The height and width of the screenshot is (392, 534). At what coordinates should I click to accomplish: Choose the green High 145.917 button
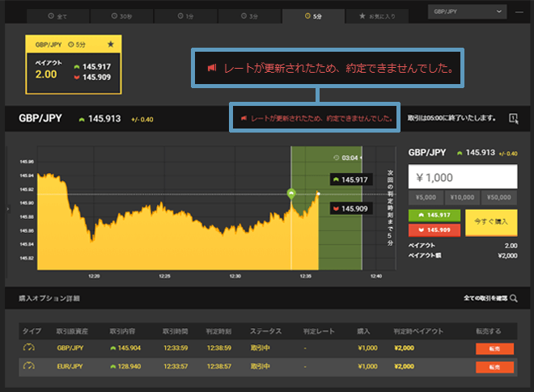434,215
